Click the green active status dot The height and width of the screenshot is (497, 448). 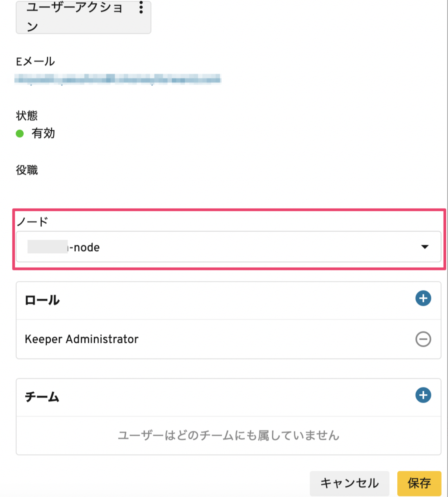pos(20,134)
